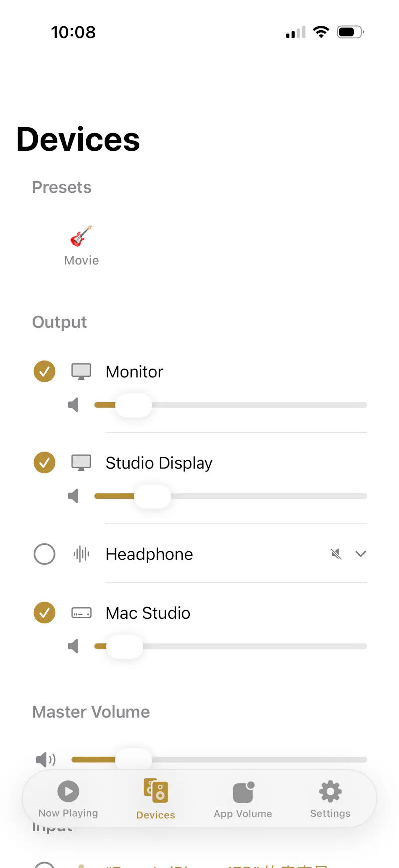The image size is (399, 868).
Task: Tap the Mac Studio volume speaker icon
Action: tap(74, 646)
